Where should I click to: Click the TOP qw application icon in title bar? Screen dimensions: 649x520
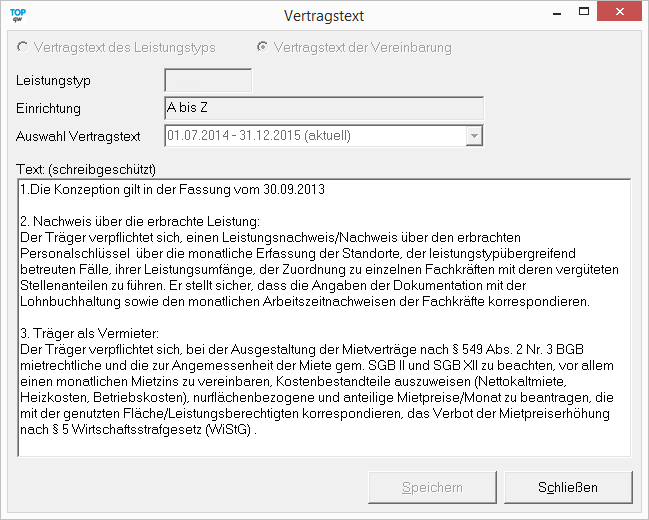point(17,15)
